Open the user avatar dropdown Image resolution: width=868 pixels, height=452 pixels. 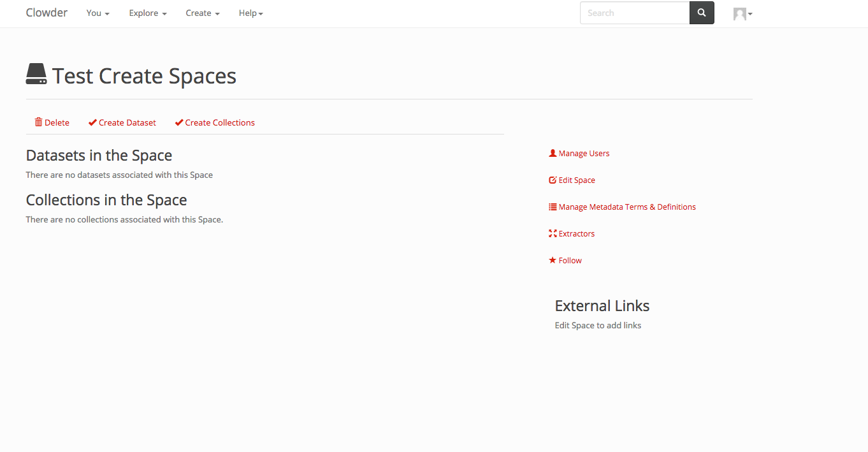pos(742,13)
